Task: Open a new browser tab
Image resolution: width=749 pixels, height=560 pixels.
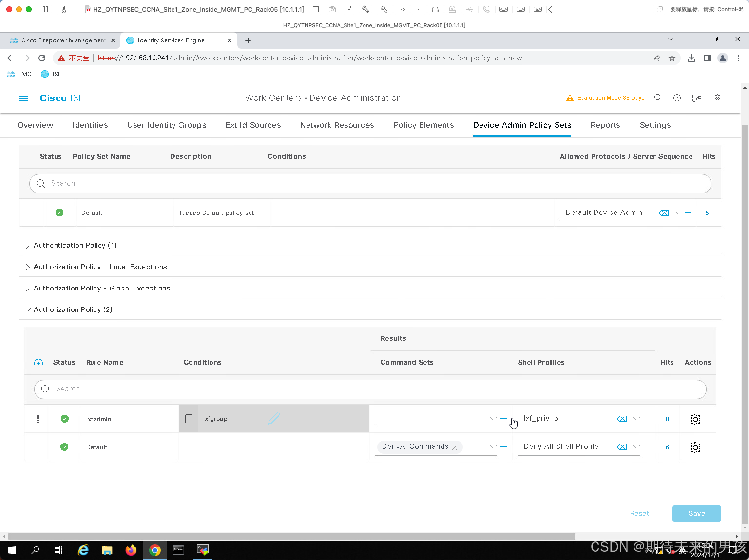Action: [x=248, y=40]
